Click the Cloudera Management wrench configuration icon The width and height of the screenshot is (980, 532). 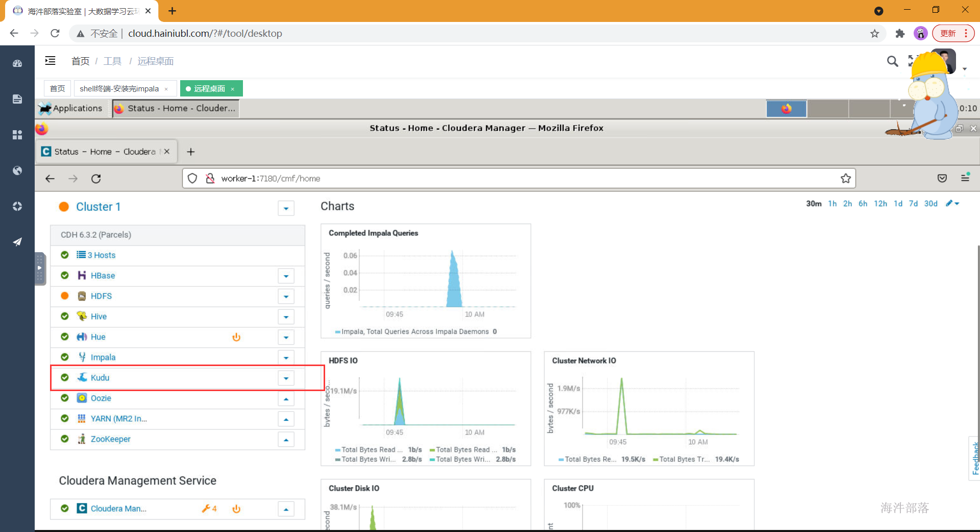(x=206, y=509)
